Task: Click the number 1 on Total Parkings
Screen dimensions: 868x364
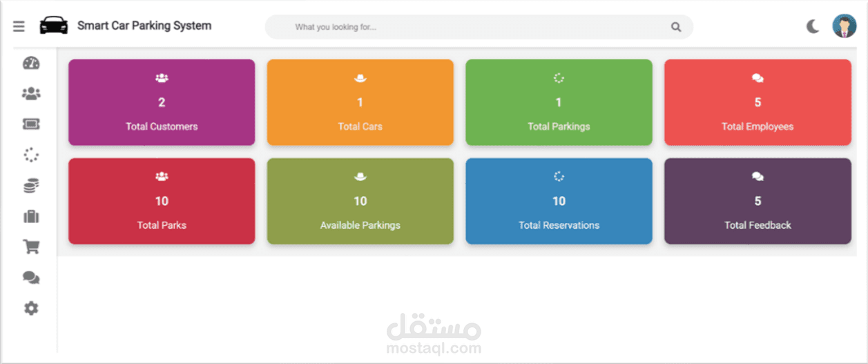Action: pos(559,102)
